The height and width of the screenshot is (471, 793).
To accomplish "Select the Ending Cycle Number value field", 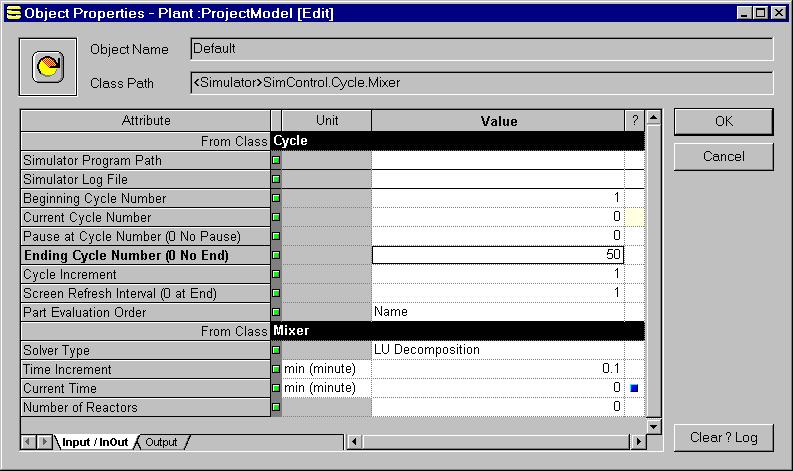I will 497,255.
